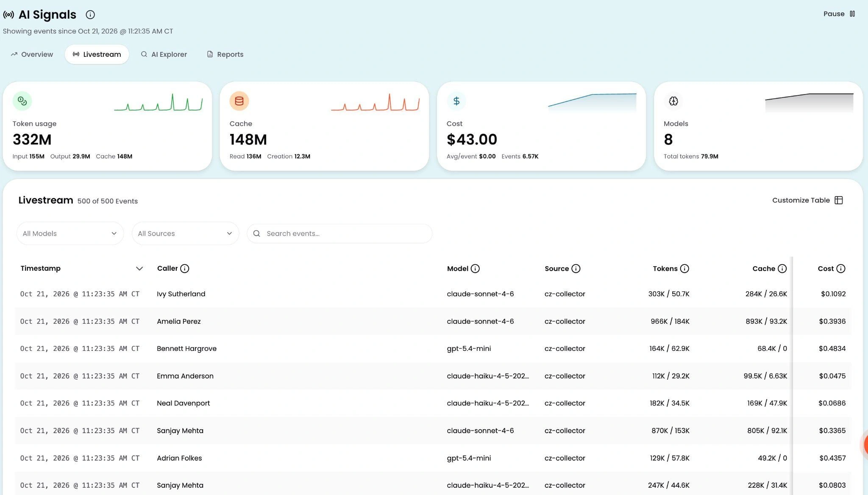Click the Cost dollar sign icon
868x495 pixels.
(456, 101)
